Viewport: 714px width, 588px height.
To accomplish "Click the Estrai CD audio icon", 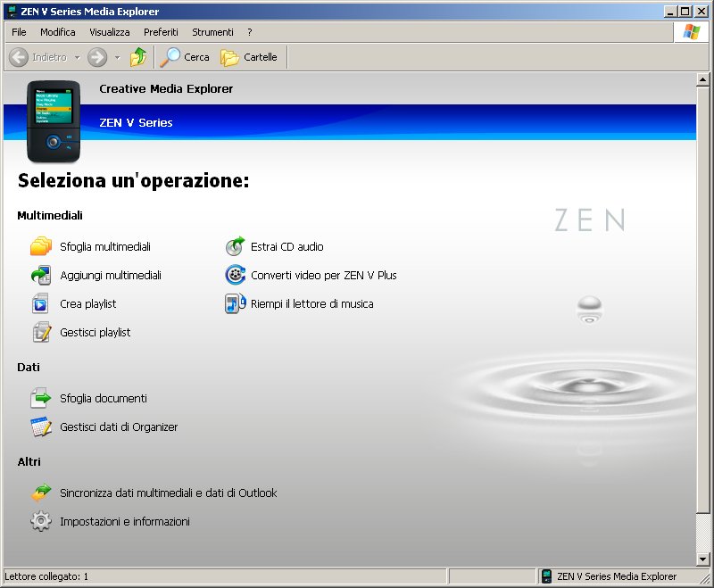I will point(235,247).
